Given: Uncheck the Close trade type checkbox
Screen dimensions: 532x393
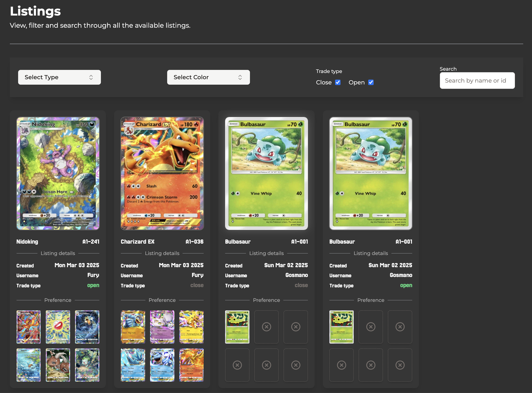Looking at the screenshot, I should click(338, 82).
